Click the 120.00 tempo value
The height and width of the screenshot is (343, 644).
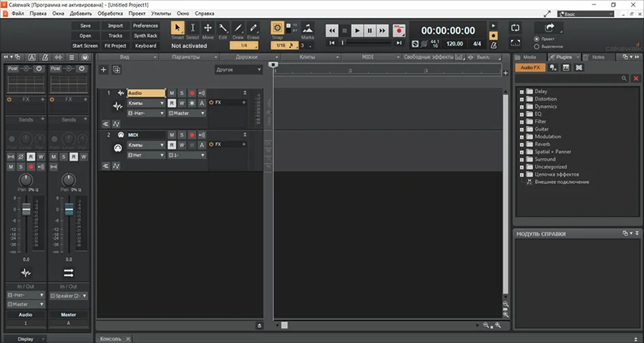click(454, 44)
